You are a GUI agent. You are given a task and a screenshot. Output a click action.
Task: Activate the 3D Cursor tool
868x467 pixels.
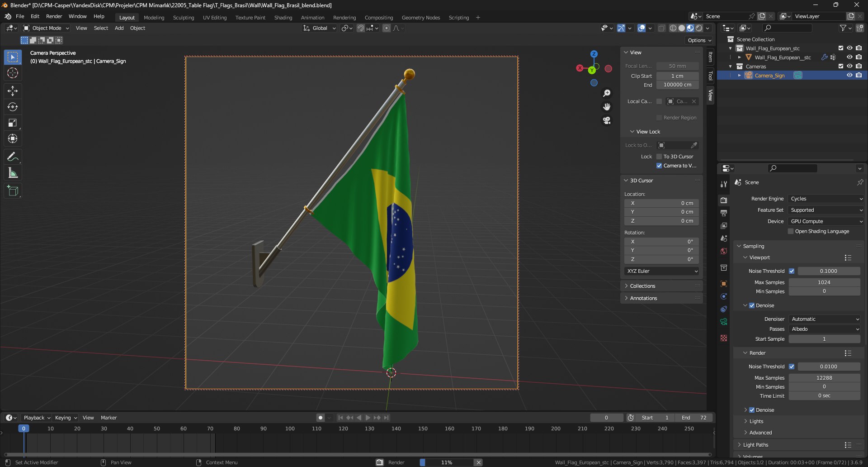coord(13,73)
